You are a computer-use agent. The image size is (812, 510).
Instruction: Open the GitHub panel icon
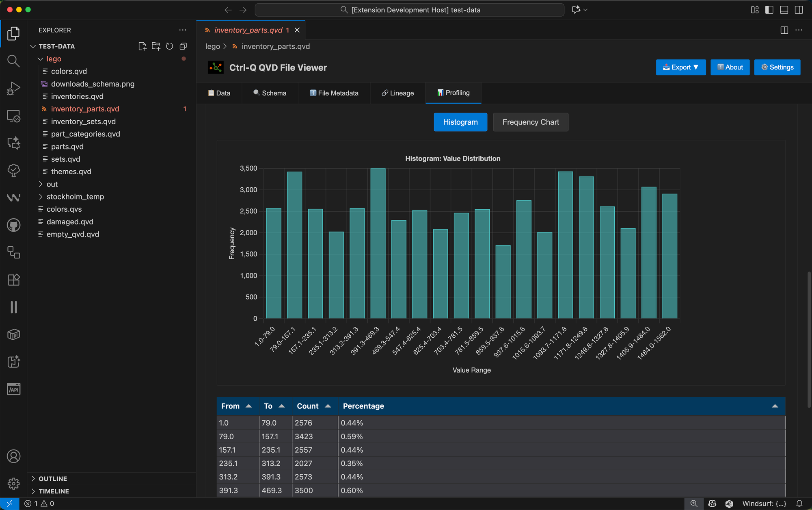pos(13,225)
